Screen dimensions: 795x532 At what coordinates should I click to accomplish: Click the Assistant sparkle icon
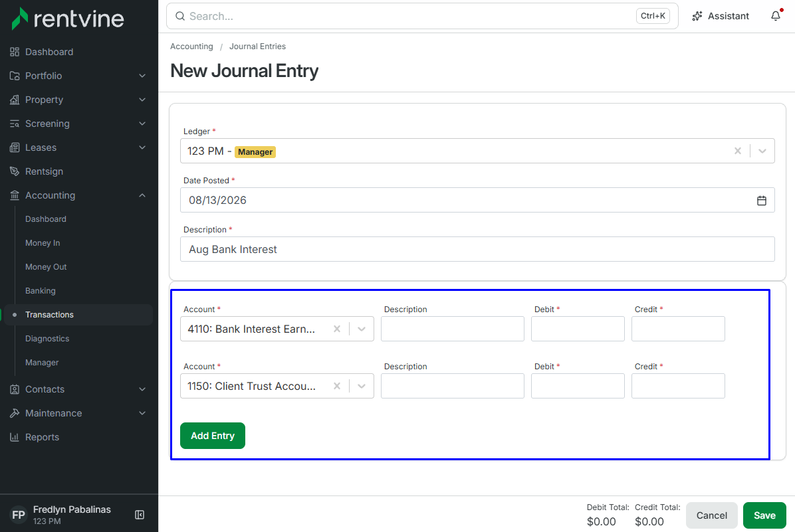697,16
